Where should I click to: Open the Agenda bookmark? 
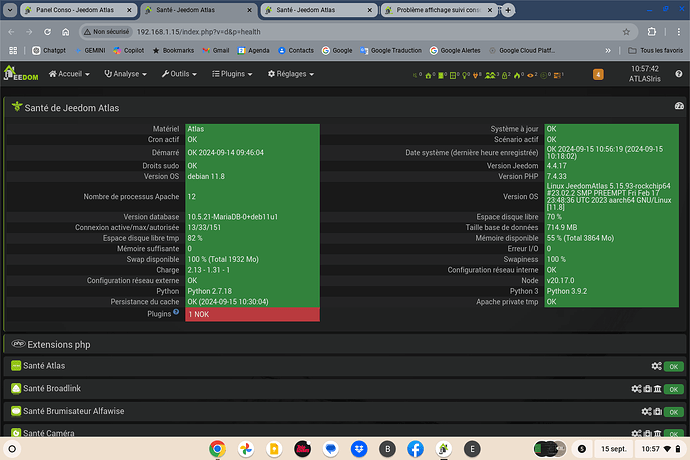(253, 51)
